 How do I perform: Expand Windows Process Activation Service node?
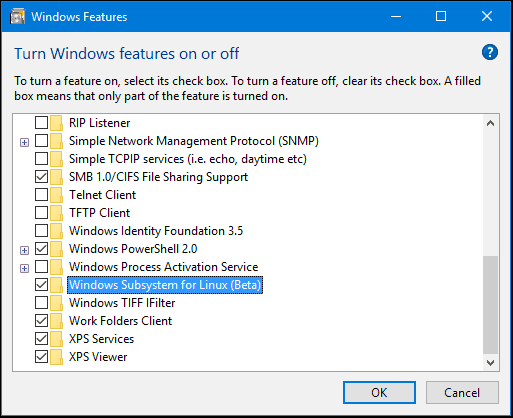coord(24,269)
